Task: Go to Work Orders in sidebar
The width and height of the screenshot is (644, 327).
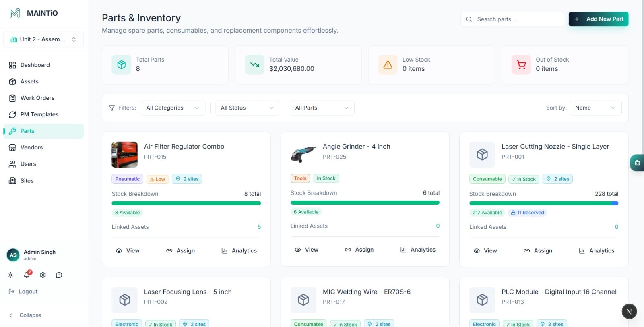Action: pos(37,98)
